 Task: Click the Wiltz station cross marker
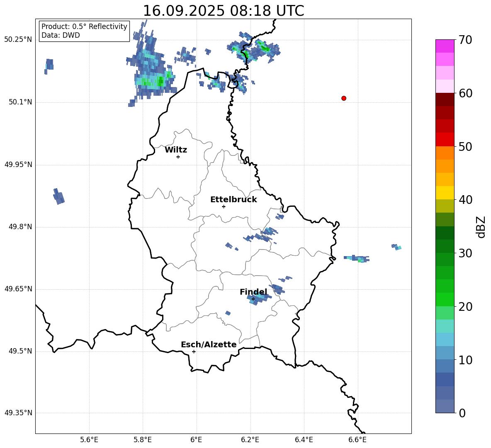(178, 157)
